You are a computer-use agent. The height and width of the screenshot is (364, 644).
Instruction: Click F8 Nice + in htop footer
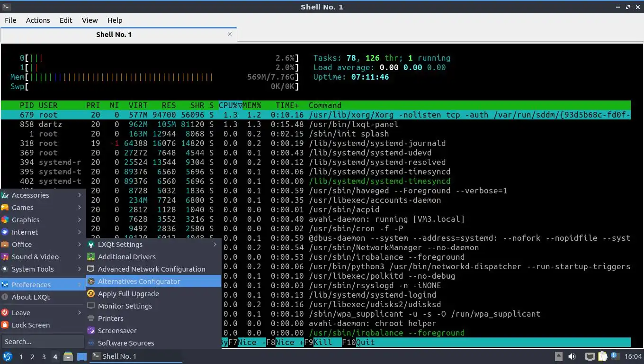coord(285,342)
